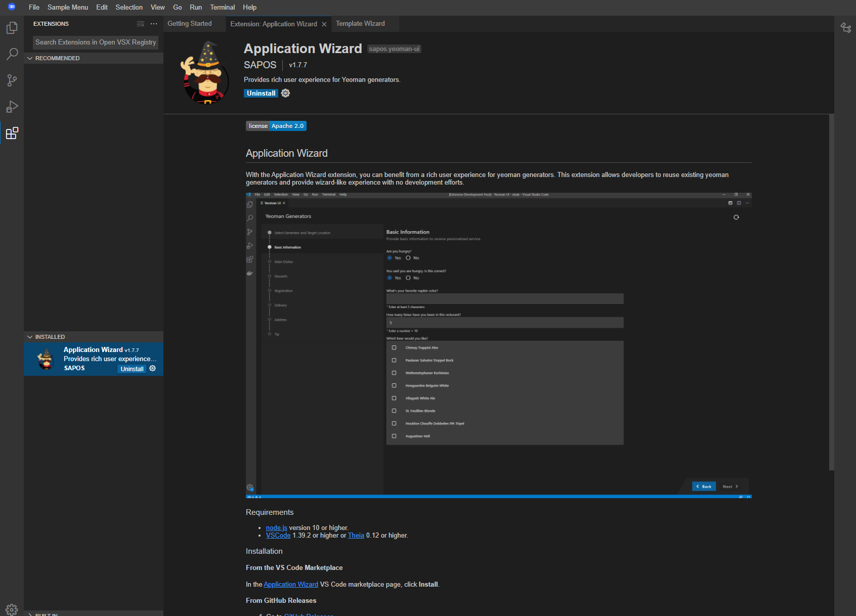Open the Run and Debug view
The width and height of the screenshot is (856, 616).
tap(12, 106)
